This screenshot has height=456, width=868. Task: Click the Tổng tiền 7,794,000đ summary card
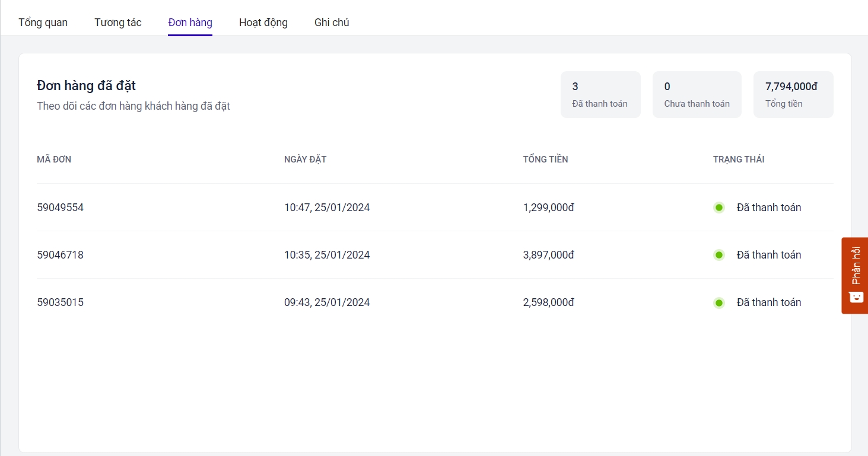tap(793, 95)
